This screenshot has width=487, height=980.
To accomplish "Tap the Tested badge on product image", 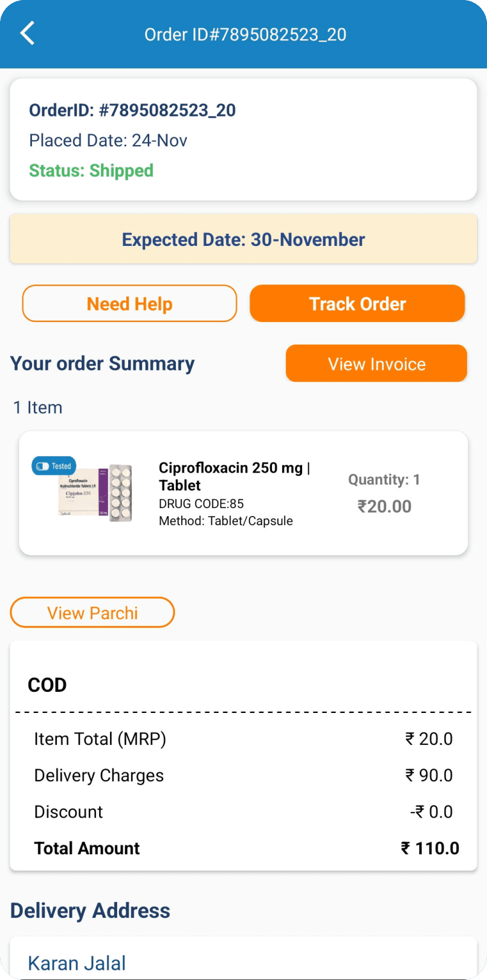I will [x=54, y=466].
